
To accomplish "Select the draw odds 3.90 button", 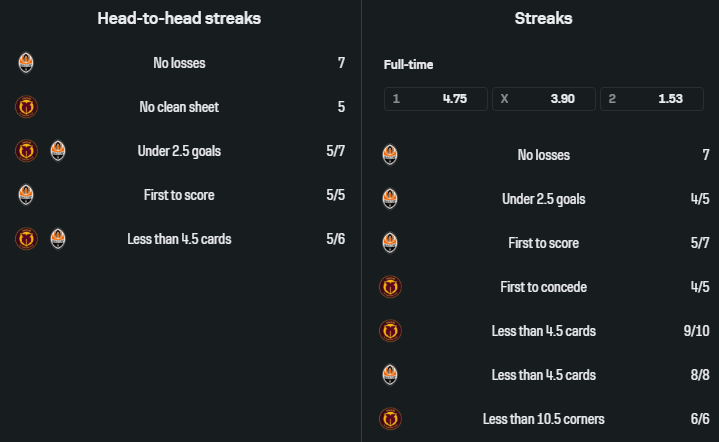I will (x=544, y=99).
